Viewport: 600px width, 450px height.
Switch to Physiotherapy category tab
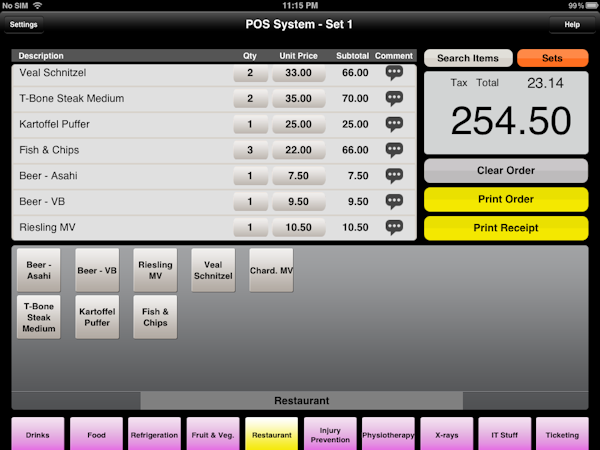point(388,434)
